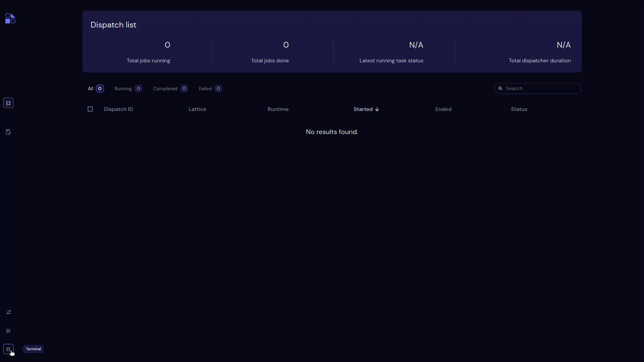Sort by the Status column header

pyautogui.click(x=519, y=109)
